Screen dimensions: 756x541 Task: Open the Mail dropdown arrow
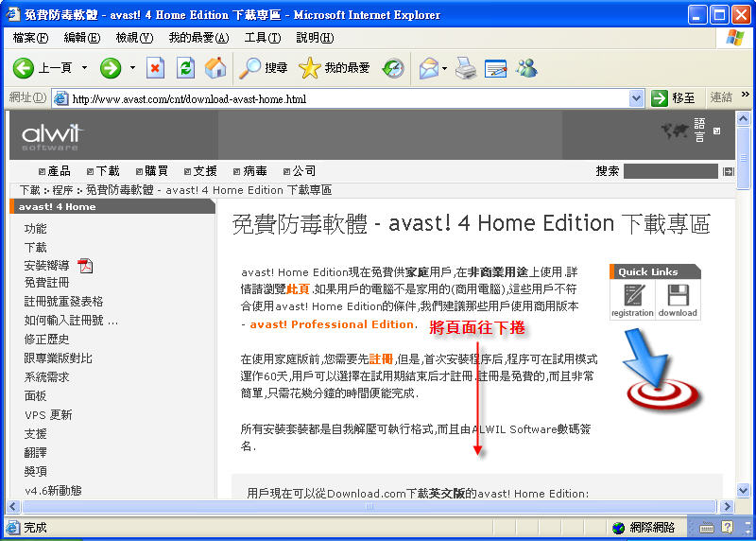[x=444, y=68]
